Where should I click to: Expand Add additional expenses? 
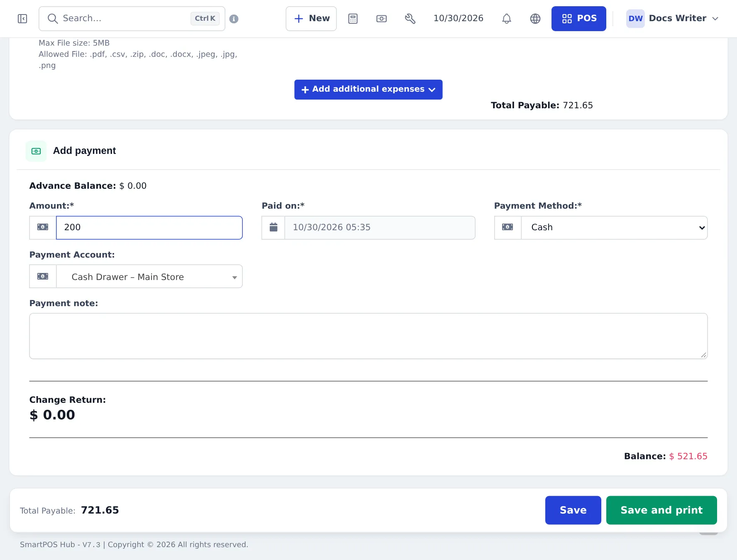pos(368,90)
